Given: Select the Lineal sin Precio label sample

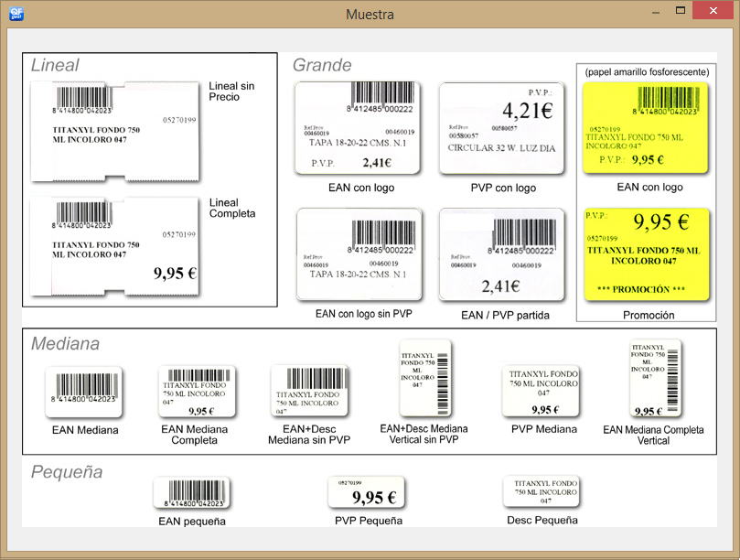Looking at the screenshot, I should coord(114,132).
